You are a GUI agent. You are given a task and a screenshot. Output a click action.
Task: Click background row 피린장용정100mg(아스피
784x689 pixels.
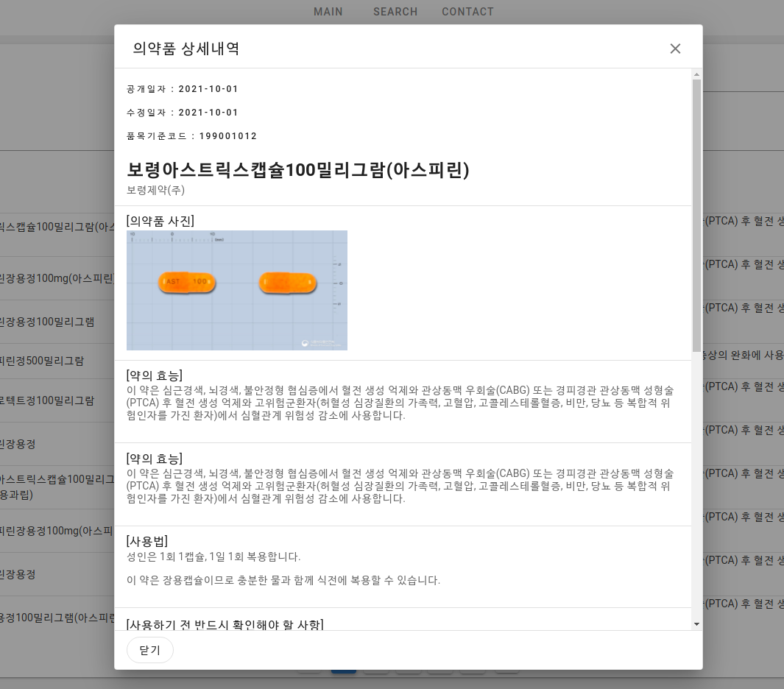(57, 531)
